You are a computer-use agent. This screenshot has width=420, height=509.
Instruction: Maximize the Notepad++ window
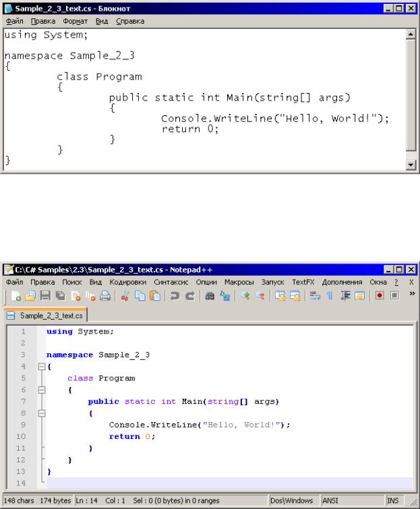point(399,270)
